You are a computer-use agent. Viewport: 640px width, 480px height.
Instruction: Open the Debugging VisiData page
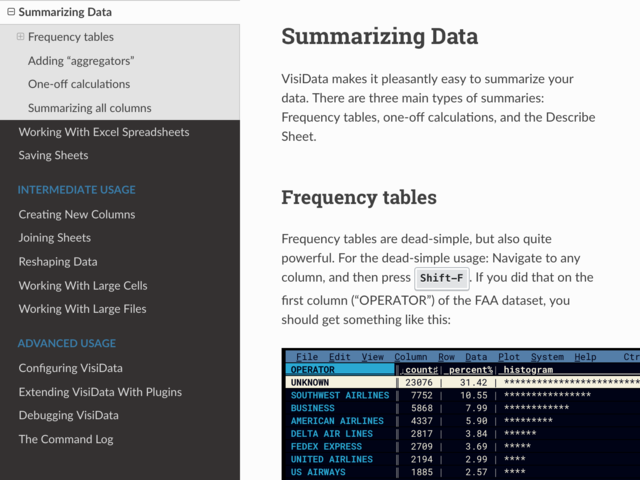[x=68, y=415]
